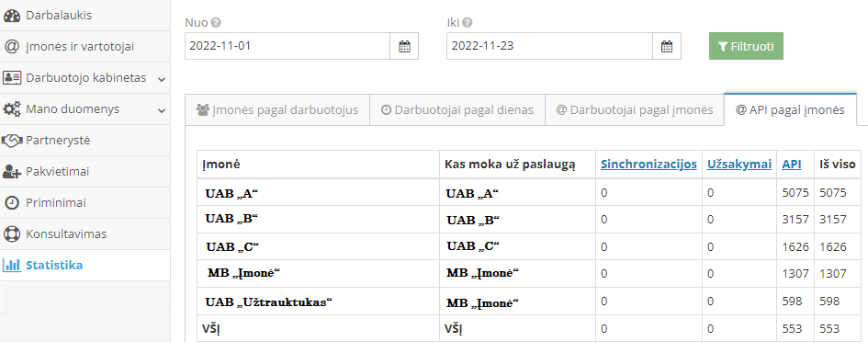Open Partnerystė menu item
This screenshot has width=868, height=353.
pos(85,141)
